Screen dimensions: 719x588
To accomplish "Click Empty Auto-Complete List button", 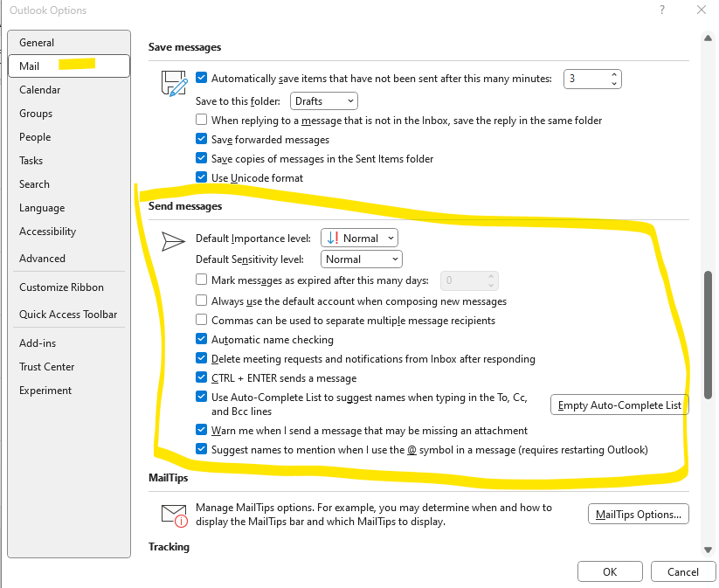I will [x=619, y=405].
